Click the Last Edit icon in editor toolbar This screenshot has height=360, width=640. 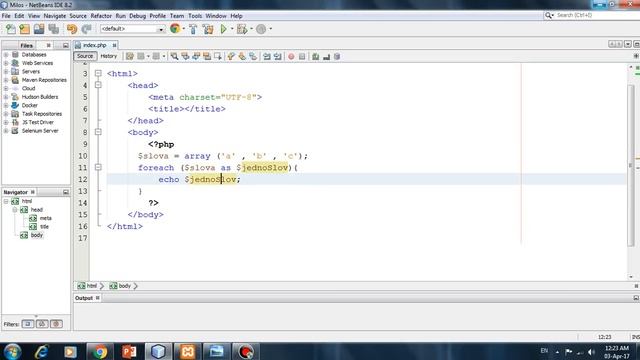(130, 57)
